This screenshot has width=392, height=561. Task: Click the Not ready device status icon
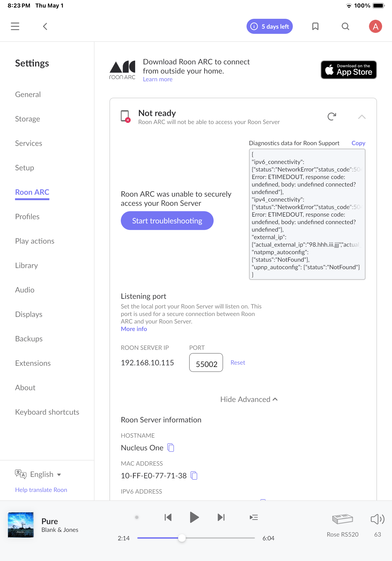coord(126,116)
